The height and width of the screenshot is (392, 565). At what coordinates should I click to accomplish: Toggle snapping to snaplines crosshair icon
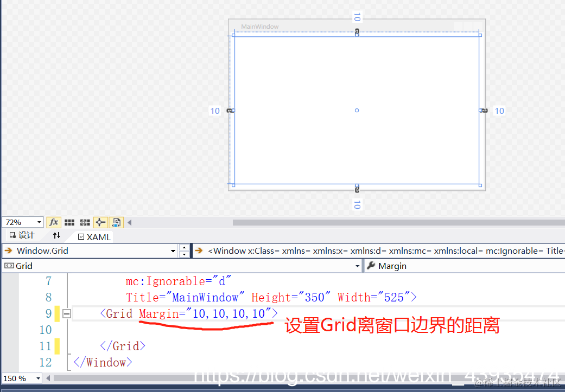(100, 222)
